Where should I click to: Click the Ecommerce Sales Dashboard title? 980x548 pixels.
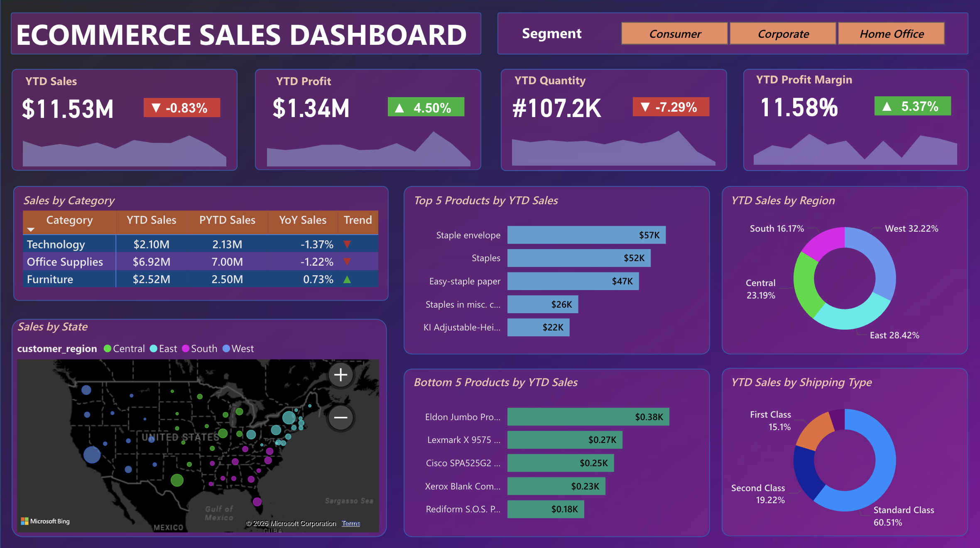pyautogui.click(x=242, y=34)
